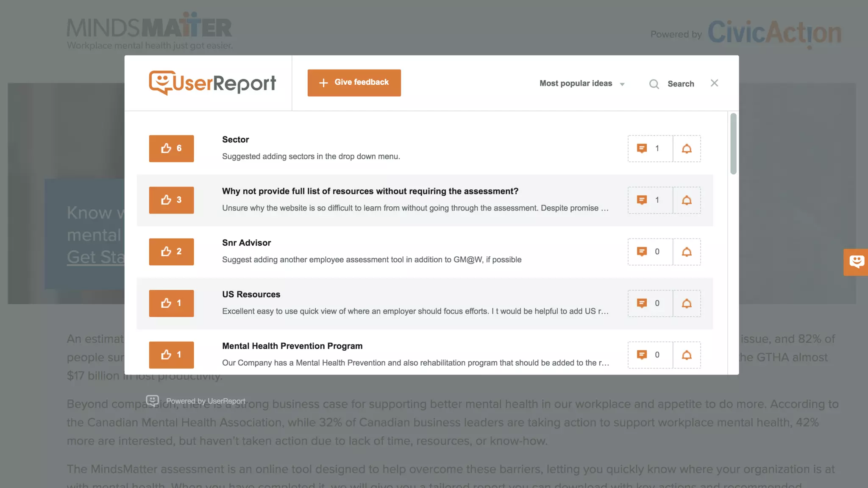Open the orange UserReport feedback side tab
This screenshot has height=488, width=868.
(856, 262)
